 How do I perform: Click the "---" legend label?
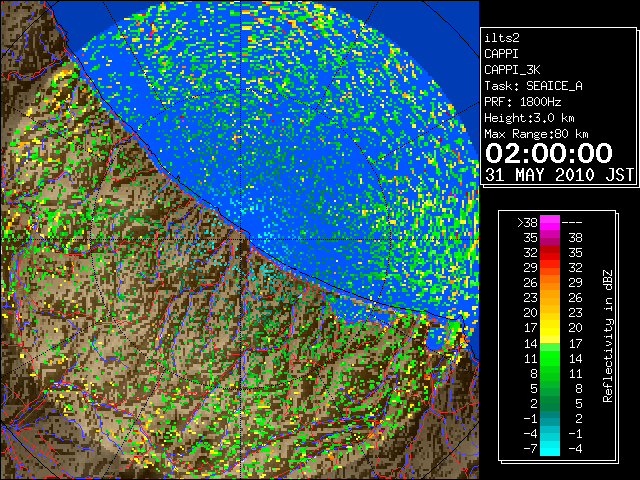[x=572, y=222]
